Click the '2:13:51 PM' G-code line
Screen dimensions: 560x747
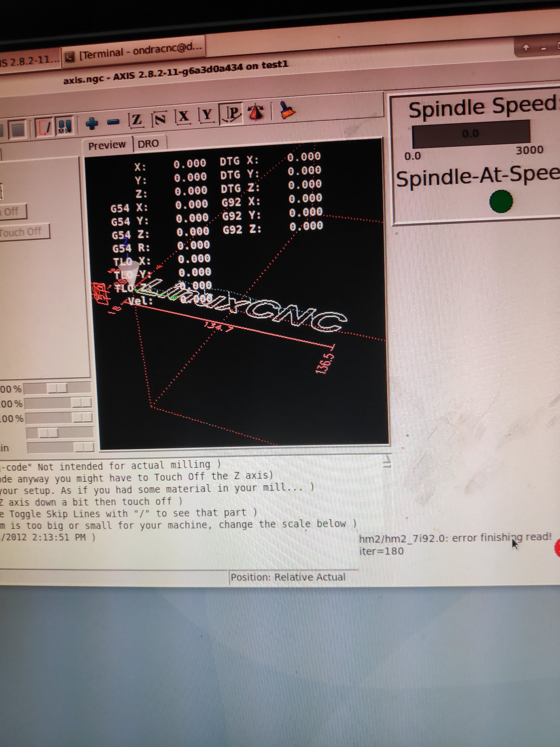pyautogui.click(x=48, y=537)
